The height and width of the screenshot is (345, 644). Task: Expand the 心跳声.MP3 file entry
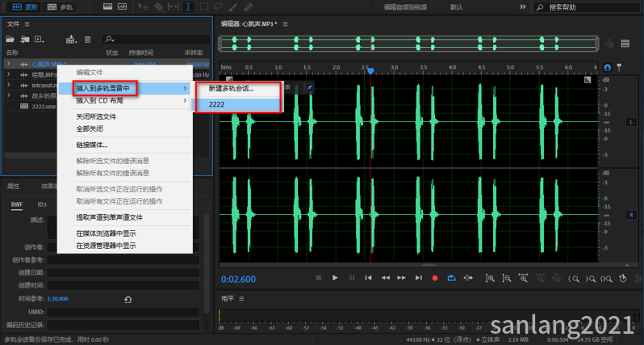[8, 63]
